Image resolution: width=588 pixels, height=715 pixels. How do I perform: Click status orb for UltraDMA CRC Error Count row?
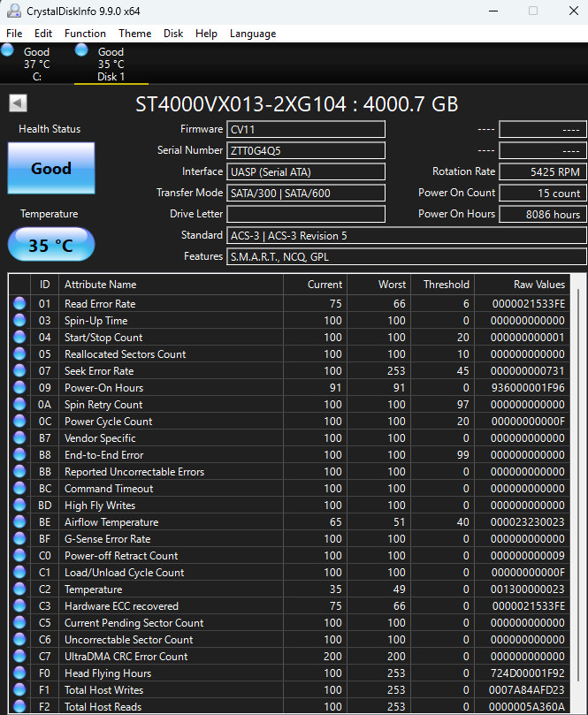coord(19,656)
